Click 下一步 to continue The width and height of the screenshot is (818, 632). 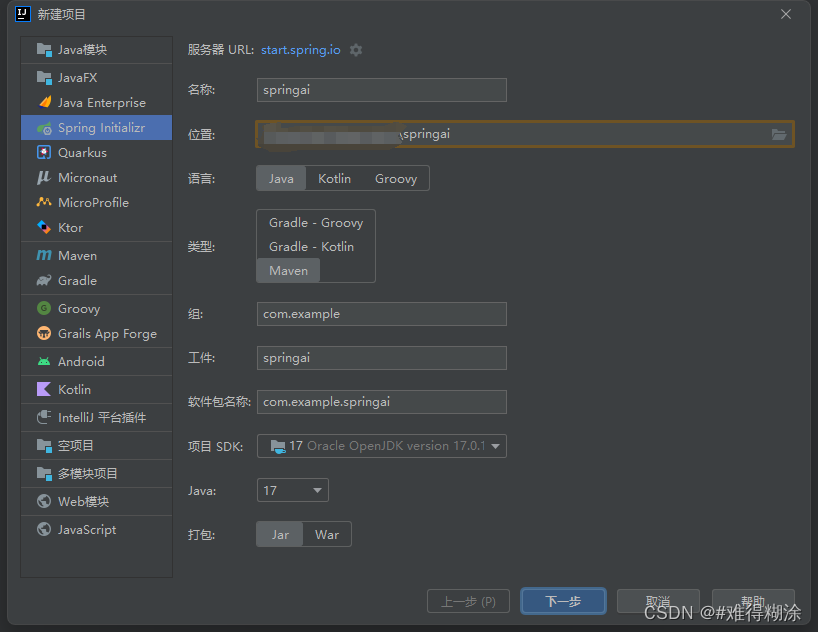tap(563, 601)
